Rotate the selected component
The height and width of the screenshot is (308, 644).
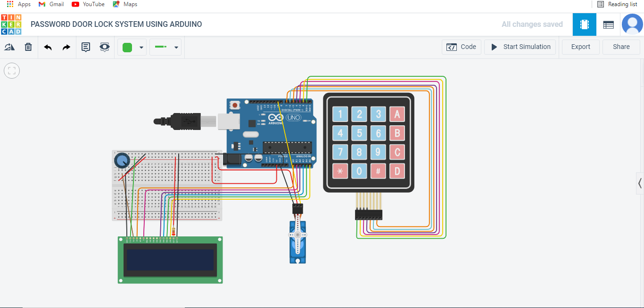click(9, 47)
